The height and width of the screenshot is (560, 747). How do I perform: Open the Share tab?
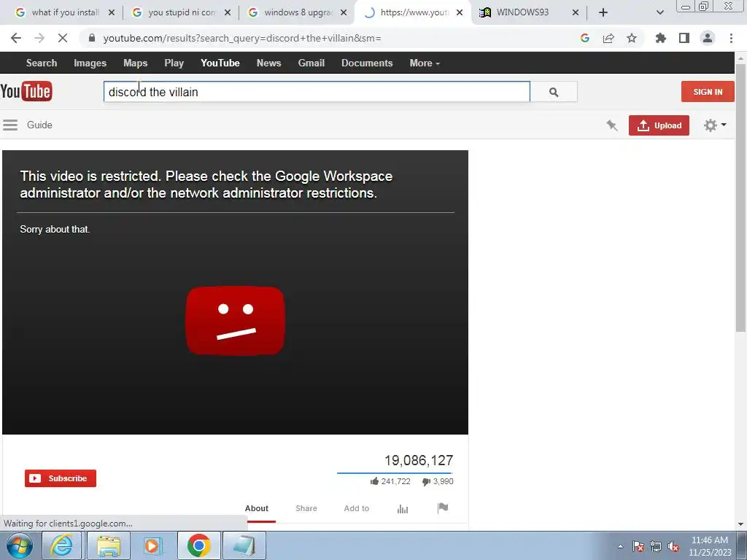pyautogui.click(x=306, y=508)
